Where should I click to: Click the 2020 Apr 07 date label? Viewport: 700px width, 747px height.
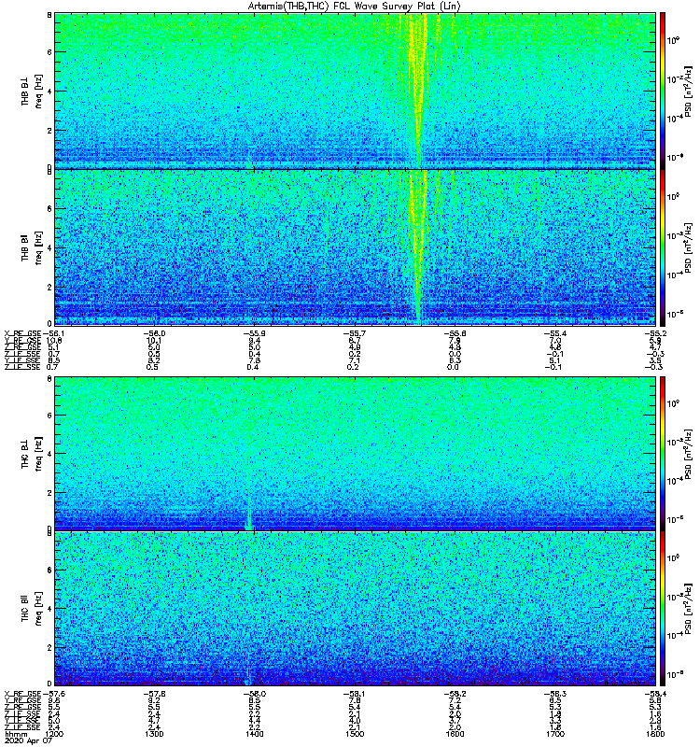click(x=28, y=741)
